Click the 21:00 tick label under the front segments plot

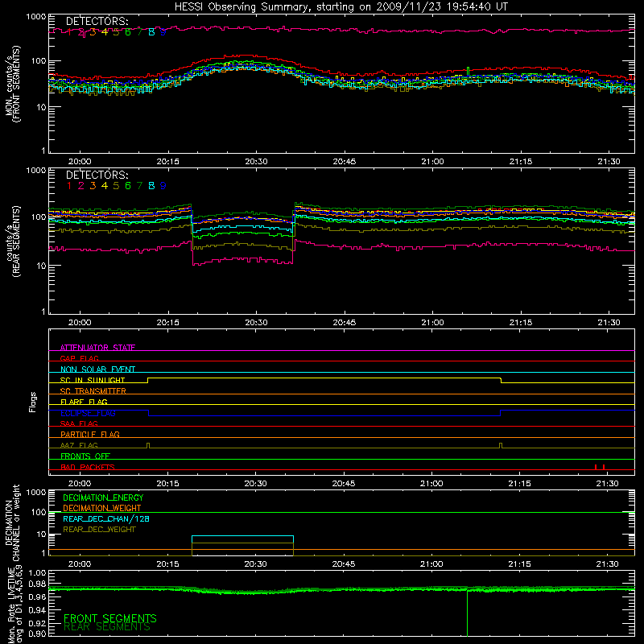click(432, 162)
